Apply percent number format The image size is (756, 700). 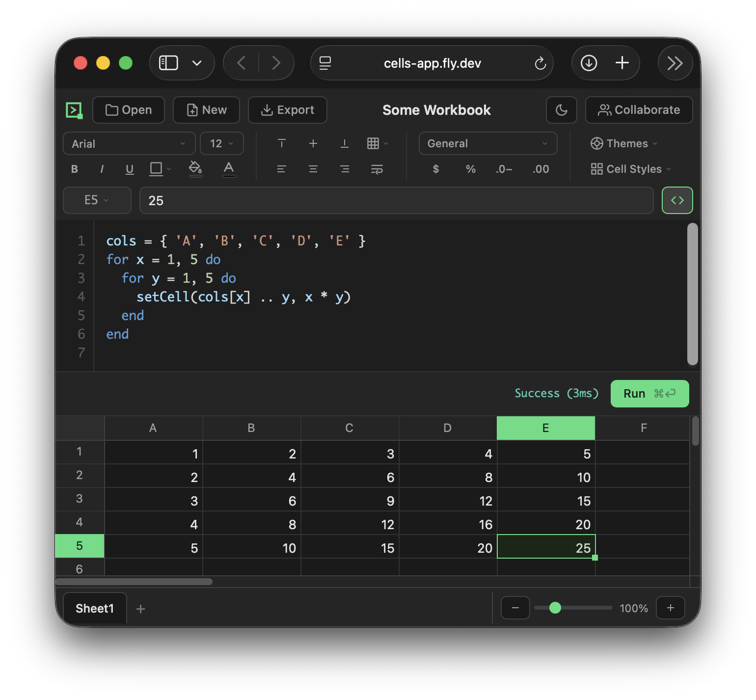(x=471, y=169)
